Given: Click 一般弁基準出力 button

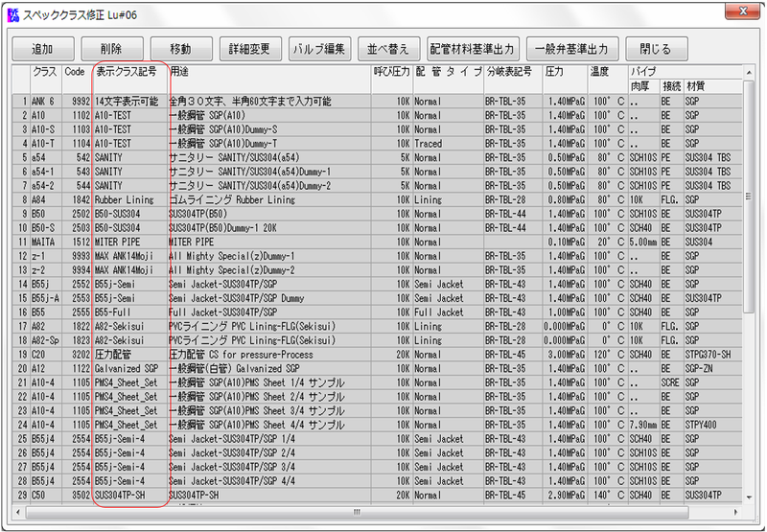Looking at the screenshot, I should [571, 48].
